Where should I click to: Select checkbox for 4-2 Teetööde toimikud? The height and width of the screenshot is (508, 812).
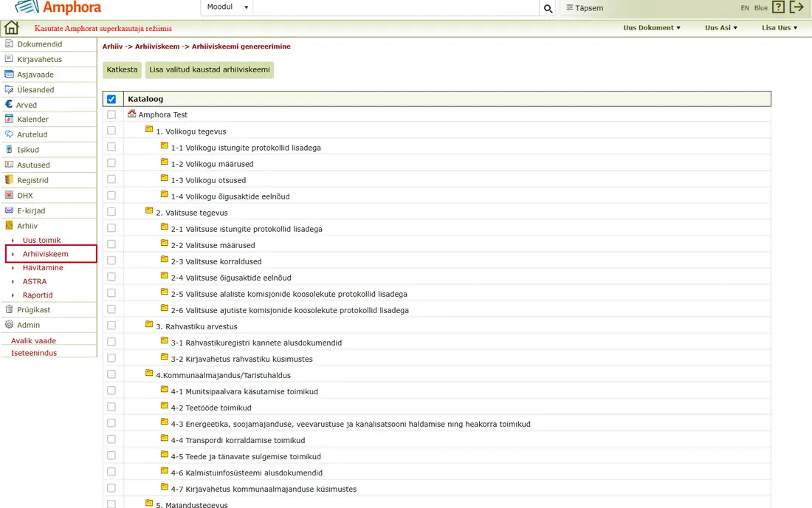pos(111,407)
